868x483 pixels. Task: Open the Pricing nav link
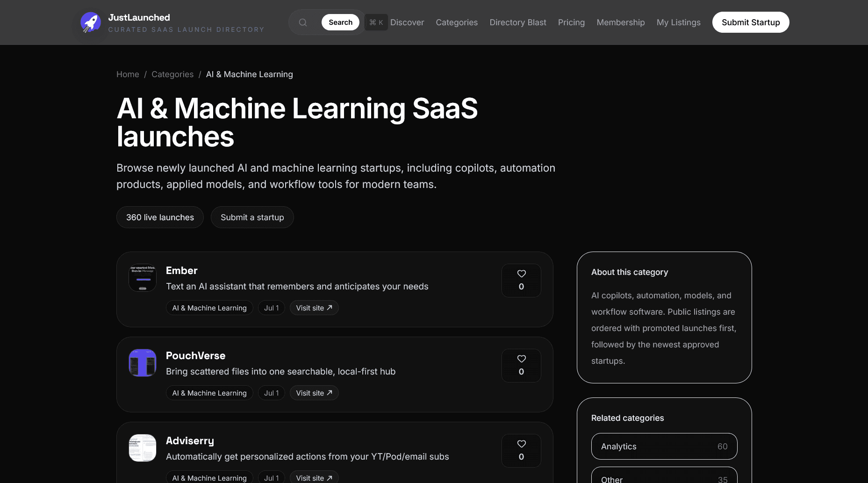point(571,22)
